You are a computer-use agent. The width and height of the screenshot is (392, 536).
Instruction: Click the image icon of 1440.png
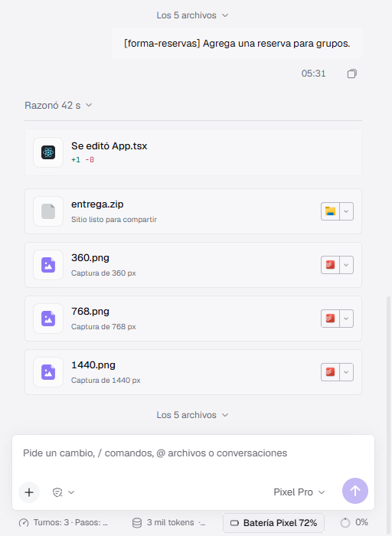(x=48, y=372)
